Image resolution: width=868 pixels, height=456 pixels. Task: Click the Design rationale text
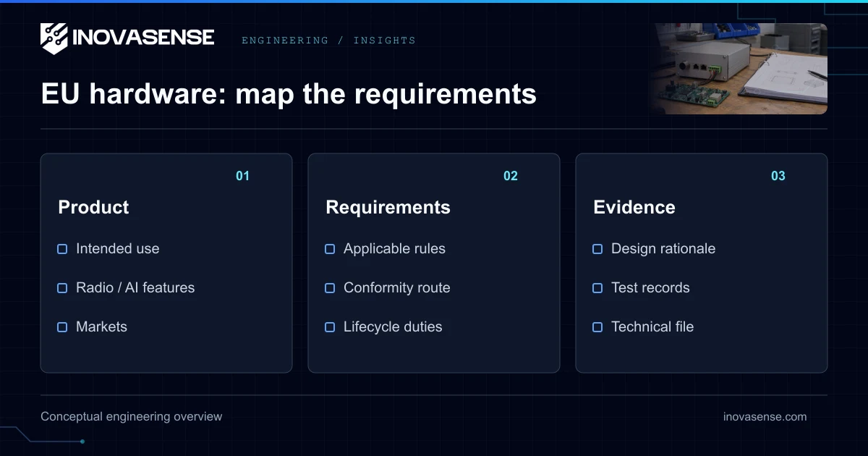point(663,249)
